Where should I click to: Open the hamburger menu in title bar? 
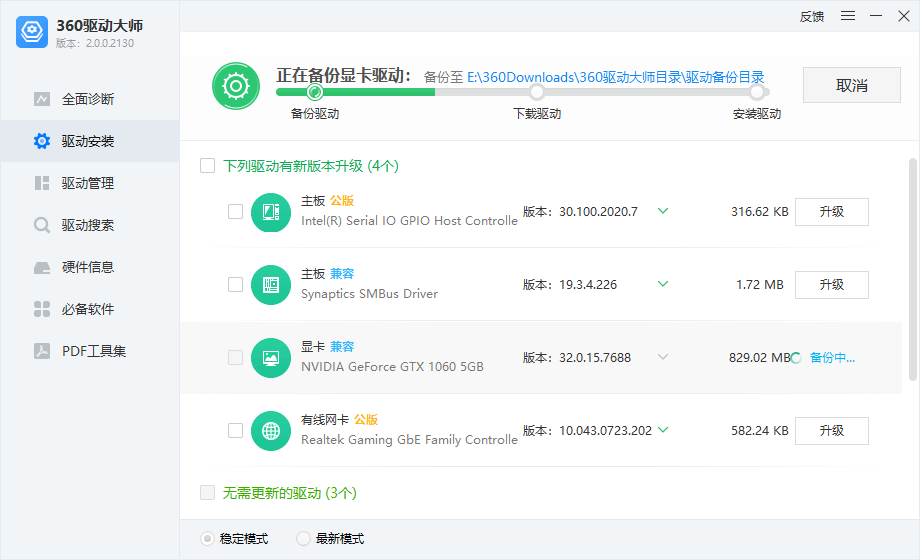click(x=848, y=16)
